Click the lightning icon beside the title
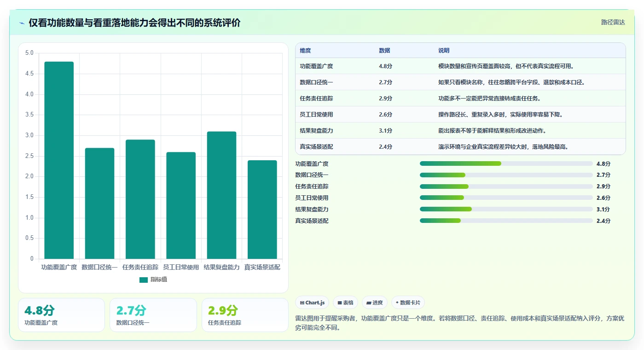The image size is (644, 350). click(22, 23)
